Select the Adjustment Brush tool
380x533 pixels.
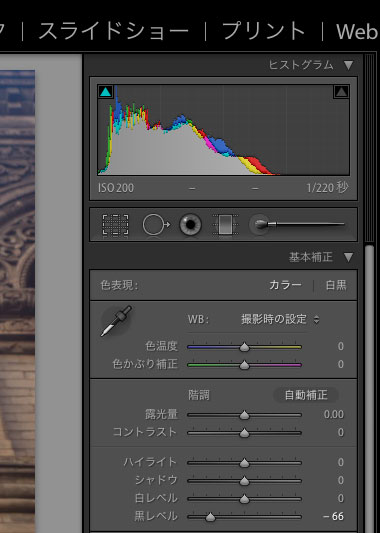[297, 224]
